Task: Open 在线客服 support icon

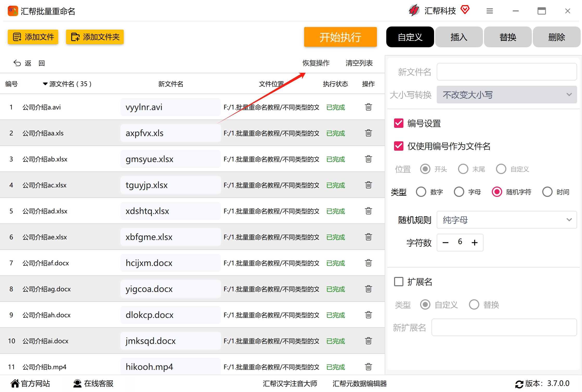Action: pyautogui.click(x=77, y=383)
